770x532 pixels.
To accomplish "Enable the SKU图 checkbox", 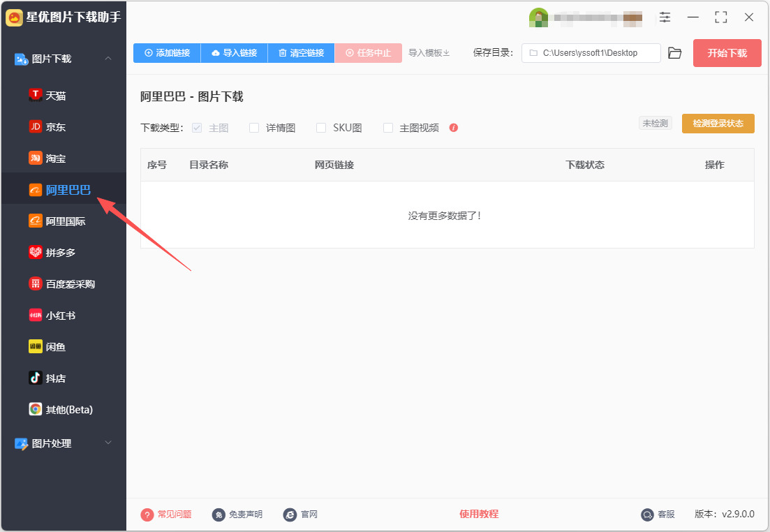I will 321,128.
